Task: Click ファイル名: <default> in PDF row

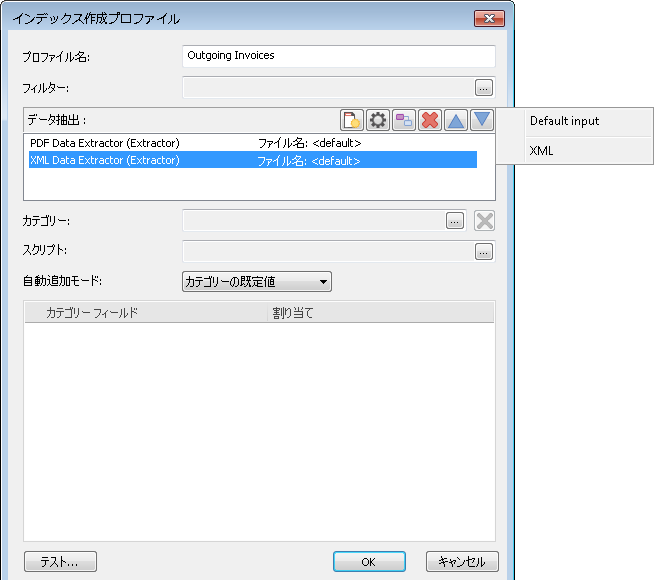Action: tap(309, 143)
